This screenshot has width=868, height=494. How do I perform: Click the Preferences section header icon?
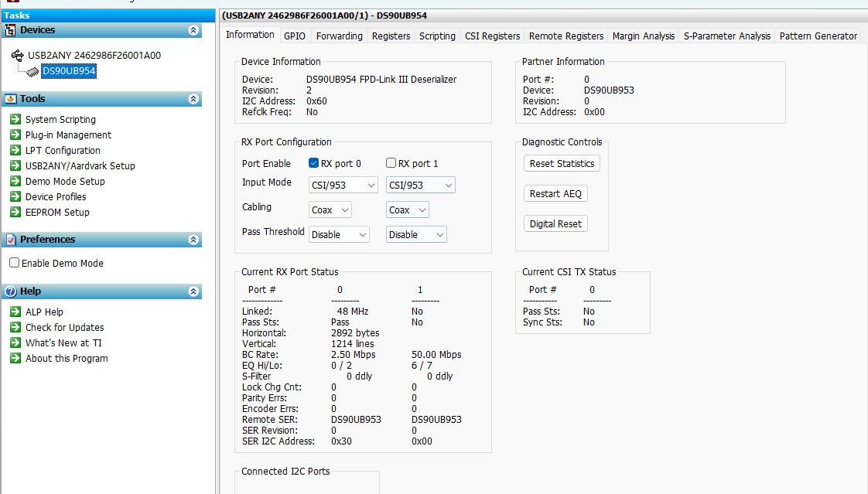pos(11,240)
